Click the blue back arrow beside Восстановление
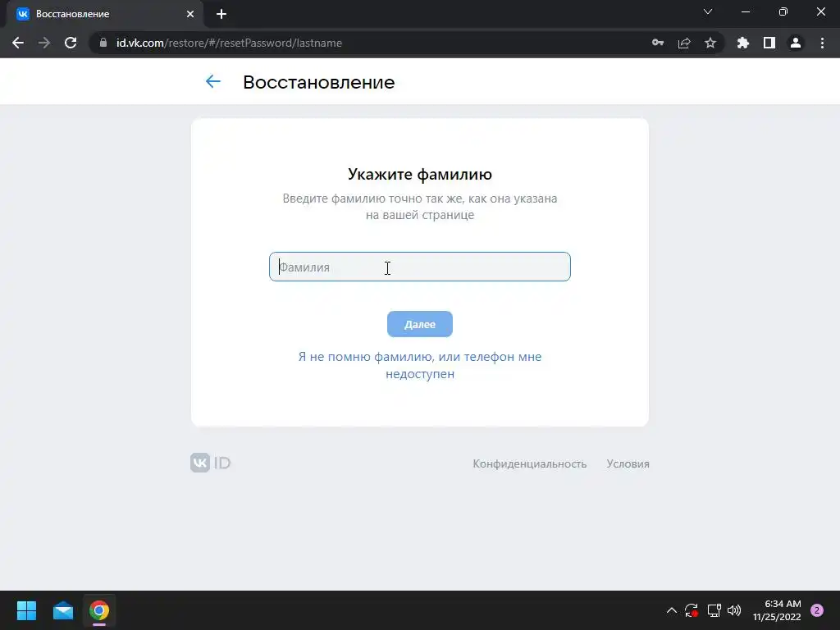Viewport: 840px width, 630px height. click(213, 81)
